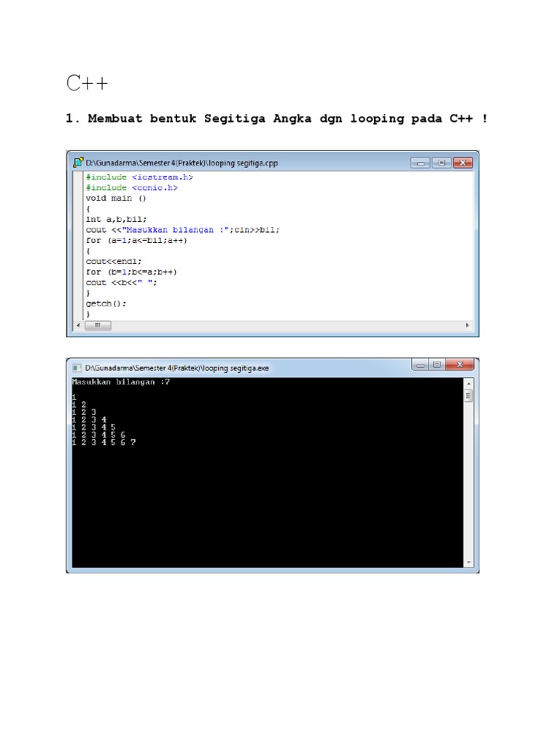
Task: Maximize the looping segitiga.cpp editor window
Action: (x=441, y=163)
